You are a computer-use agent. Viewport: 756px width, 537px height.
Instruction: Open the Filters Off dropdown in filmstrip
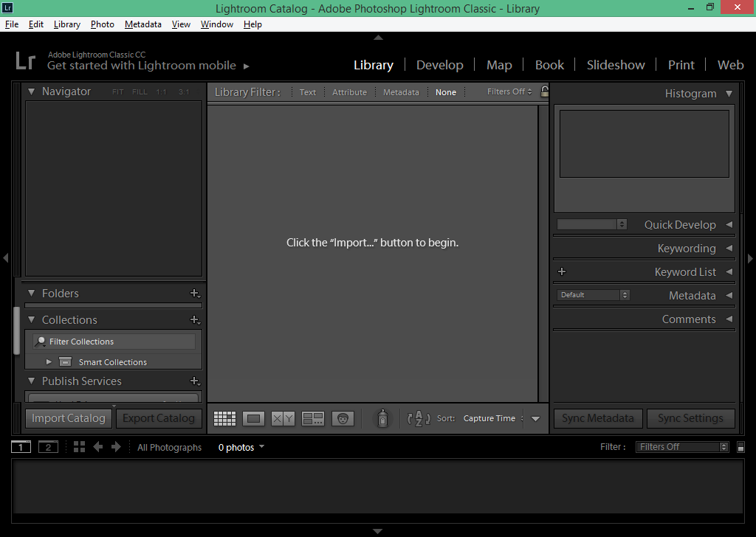[x=681, y=446]
